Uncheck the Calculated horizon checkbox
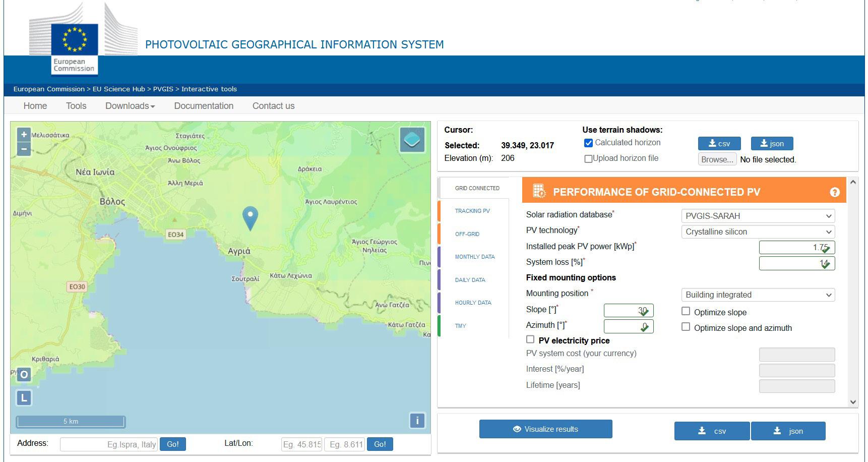 (x=588, y=143)
